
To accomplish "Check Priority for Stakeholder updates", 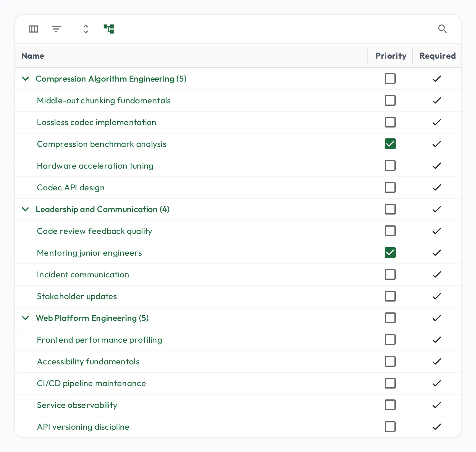I will tap(390, 296).
